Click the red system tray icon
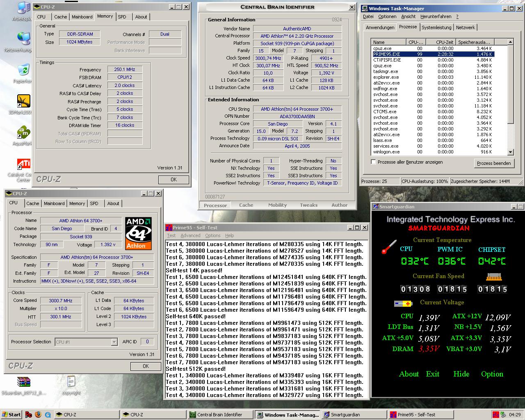 [496, 415]
